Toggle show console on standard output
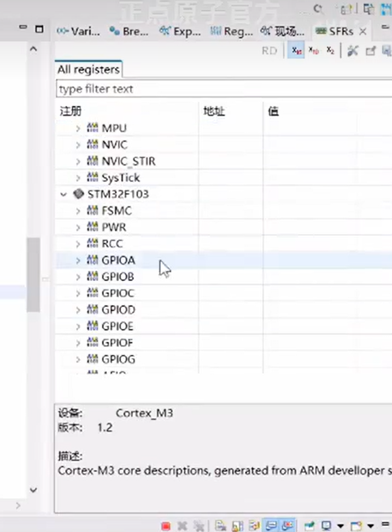 pos(271,526)
